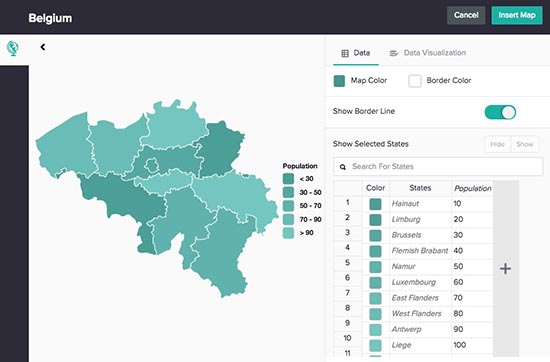550x362 pixels.
Task: Click the Population column header
Action: pos(472,188)
